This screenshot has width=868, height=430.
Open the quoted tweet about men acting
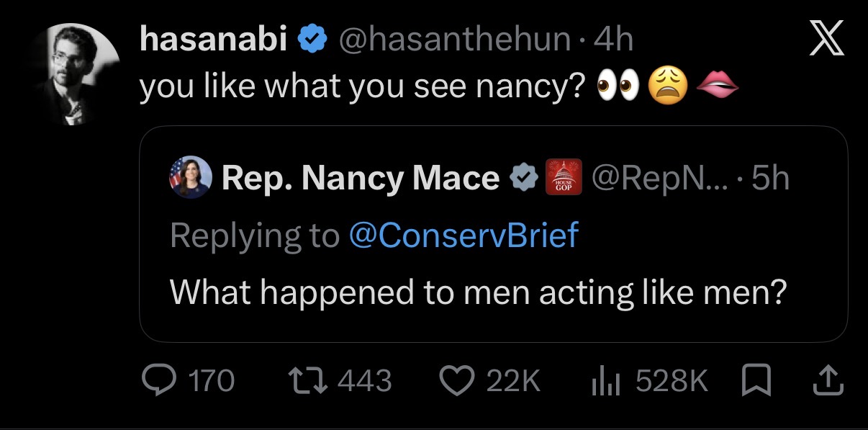point(494,233)
